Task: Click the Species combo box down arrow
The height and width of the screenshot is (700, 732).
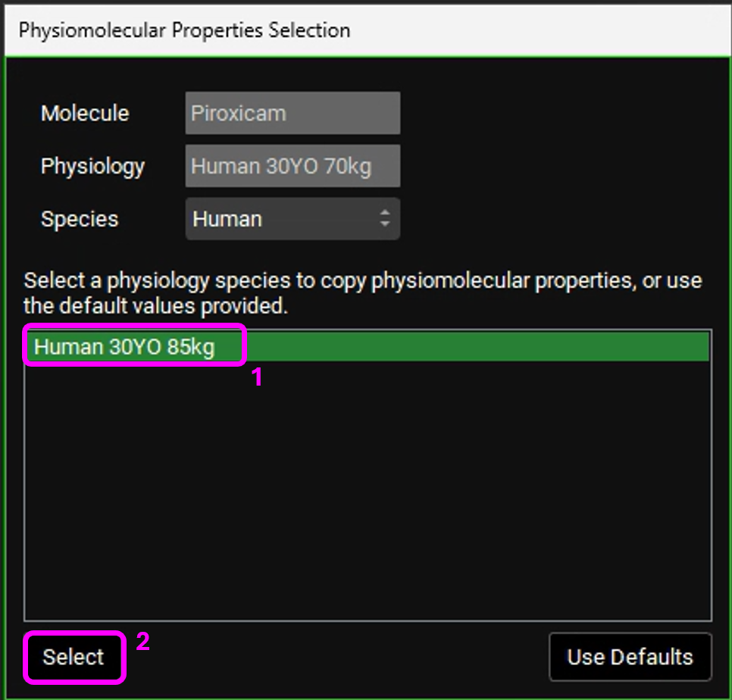Action: [x=385, y=225]
